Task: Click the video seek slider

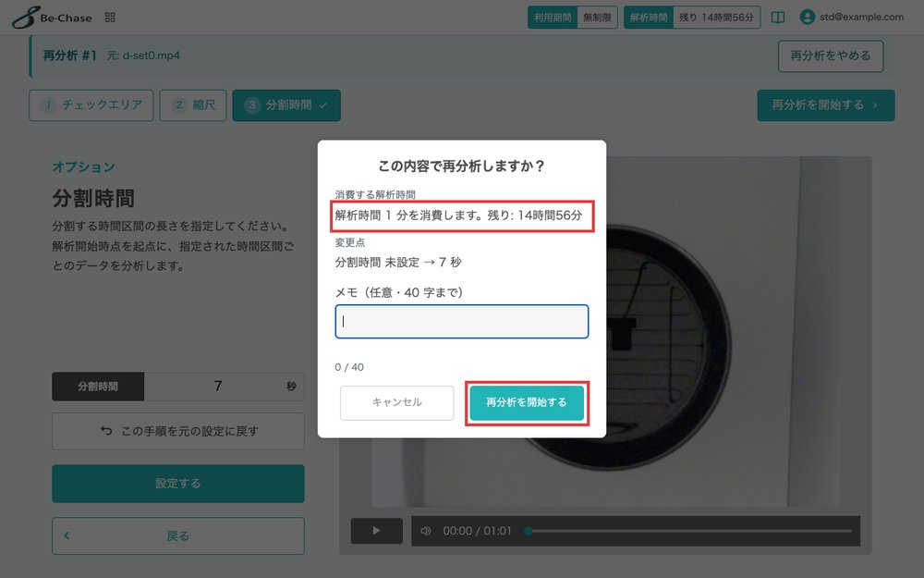Action: (x=689, y=531)
